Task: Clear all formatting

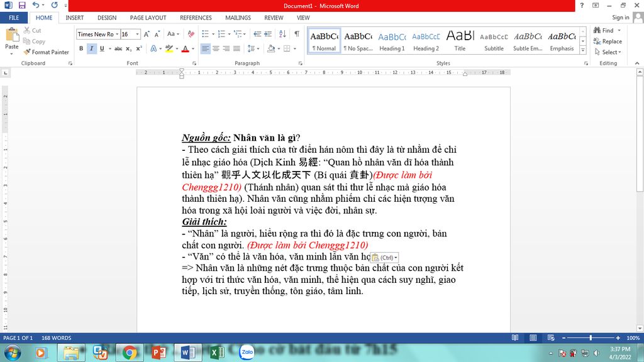Action: [191, 34]
